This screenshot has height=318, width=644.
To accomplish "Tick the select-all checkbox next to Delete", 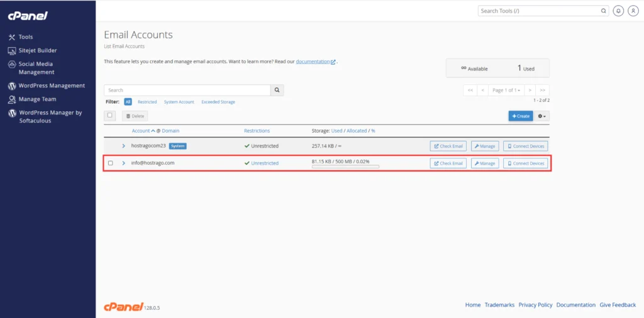I will click(x=109, y=115).
